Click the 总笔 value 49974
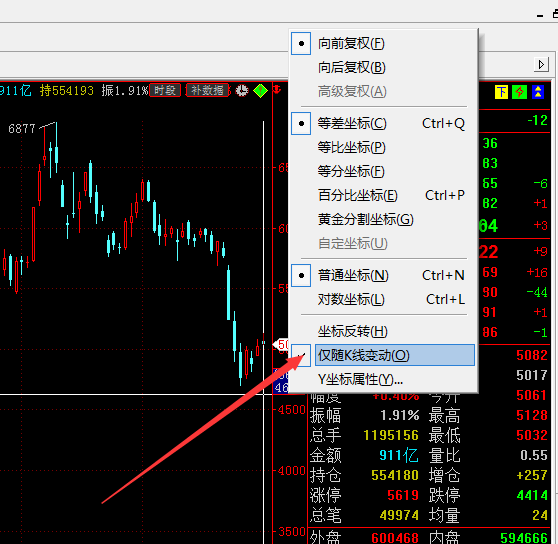Viewport: 558px width, 544px height. pyautogui.click(x=399, y=515)
